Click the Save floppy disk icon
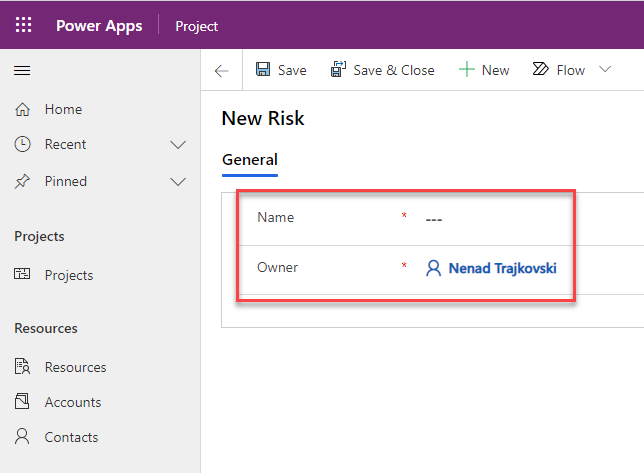This screenshot has height=473, width=644. pos(263,70)
